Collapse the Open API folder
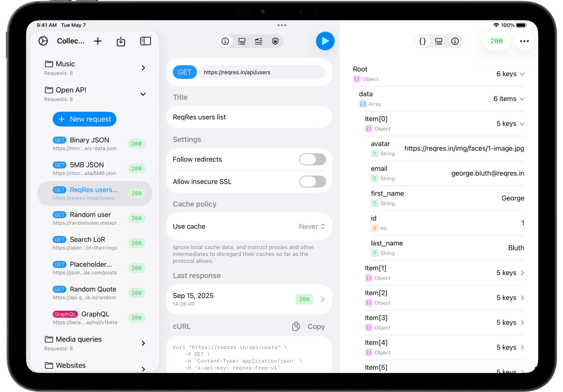The height and width of the screenshot is (392, 563). coord(143,94)
